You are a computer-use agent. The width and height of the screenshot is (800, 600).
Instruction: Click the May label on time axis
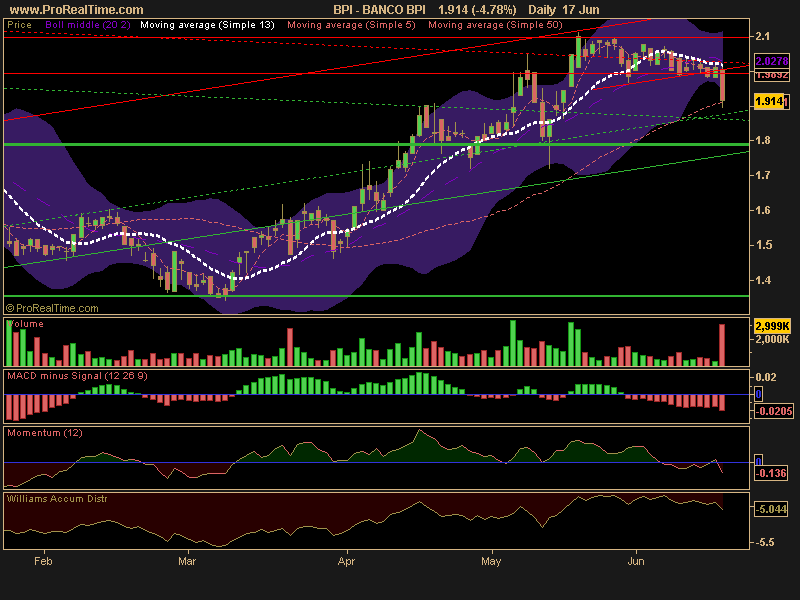491,561
